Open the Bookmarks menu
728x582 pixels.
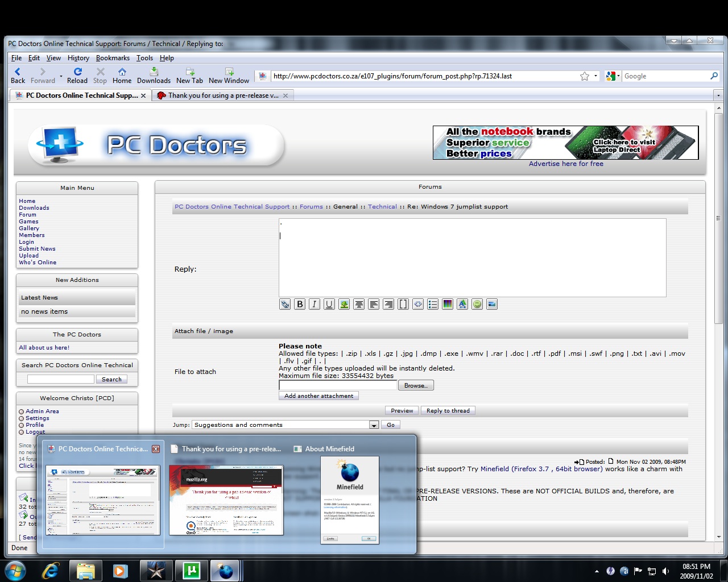(113, 58)
